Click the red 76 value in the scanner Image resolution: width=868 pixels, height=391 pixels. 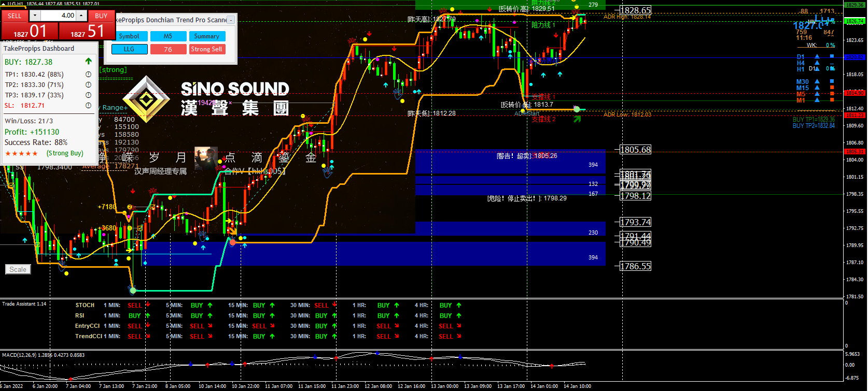coord(168,49)
